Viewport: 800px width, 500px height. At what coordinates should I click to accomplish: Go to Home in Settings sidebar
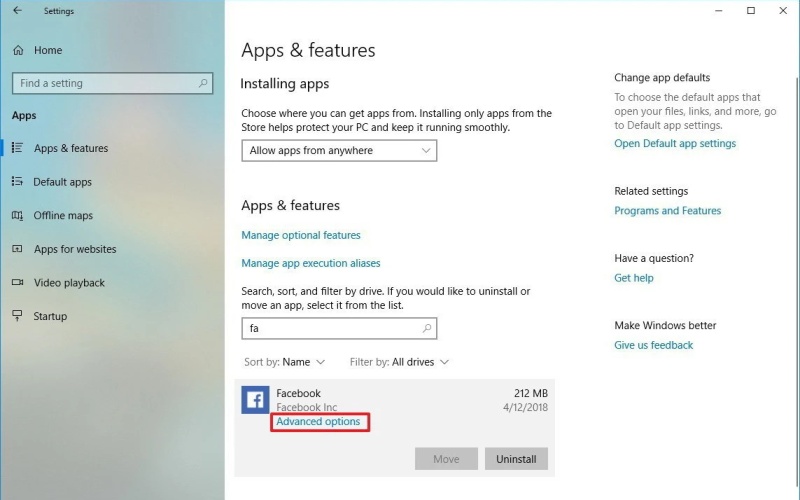tap(47, 50)
